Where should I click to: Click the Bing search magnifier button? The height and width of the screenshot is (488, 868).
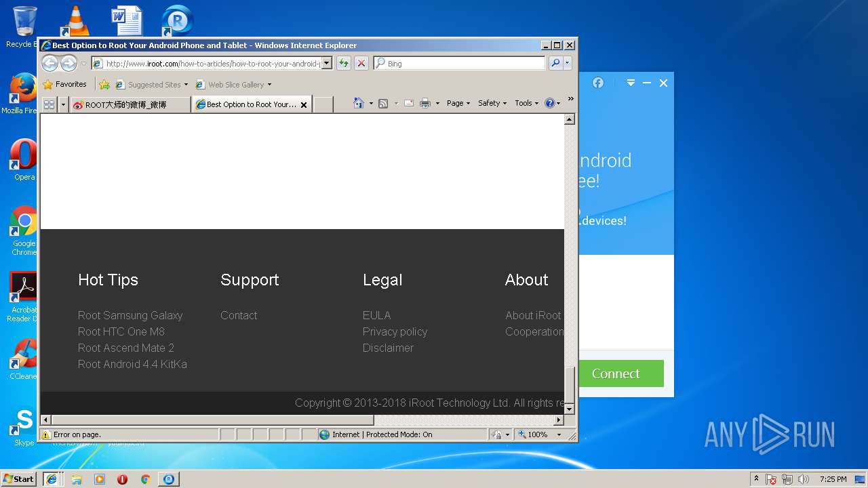[555, 63]
